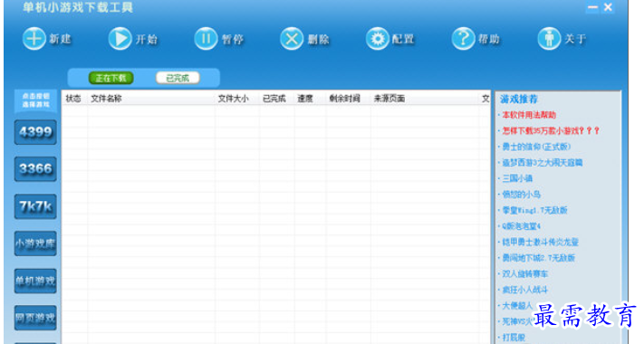This screenshot has width=644, height=344.
Task: Select the 3366 game site button
Action: tap(35, 169)
